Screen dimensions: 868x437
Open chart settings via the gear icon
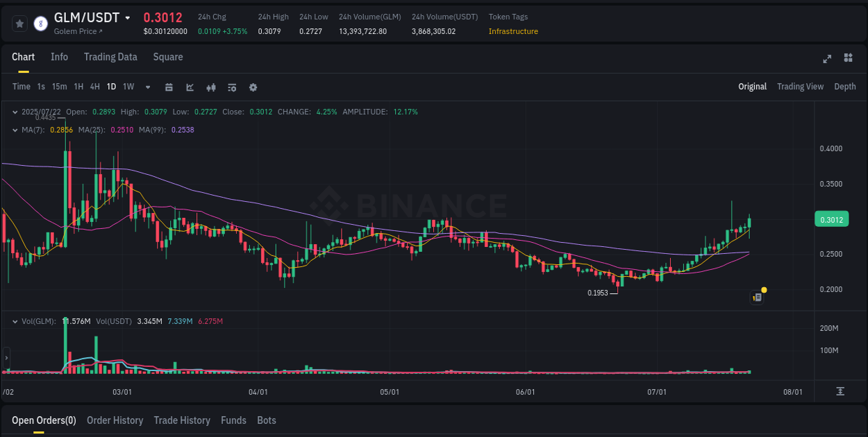pos(253,87)
